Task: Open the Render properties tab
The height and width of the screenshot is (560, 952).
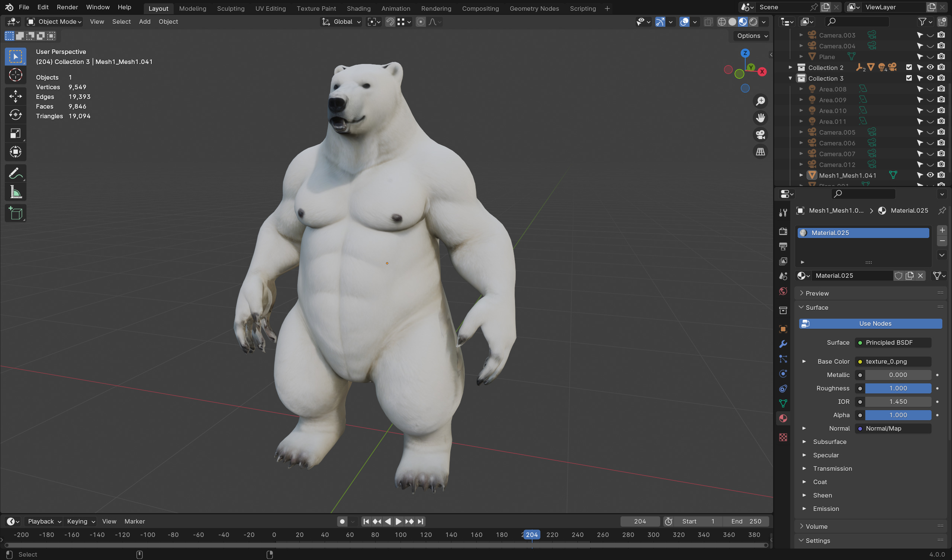Action: point(783,231)
